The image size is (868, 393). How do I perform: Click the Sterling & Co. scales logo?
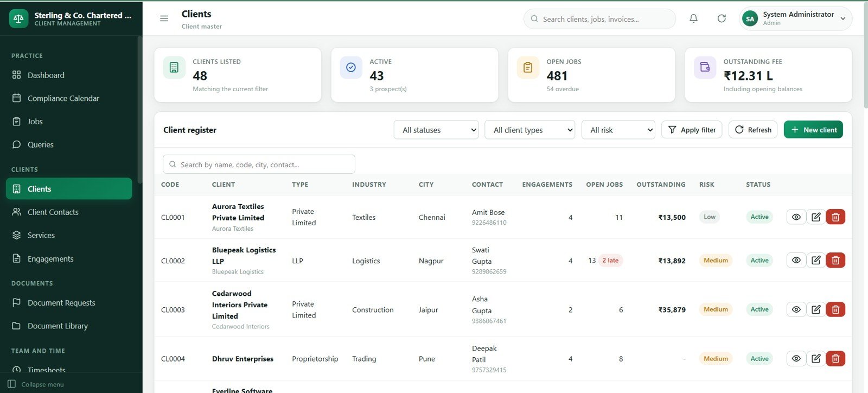click(18, 18)
